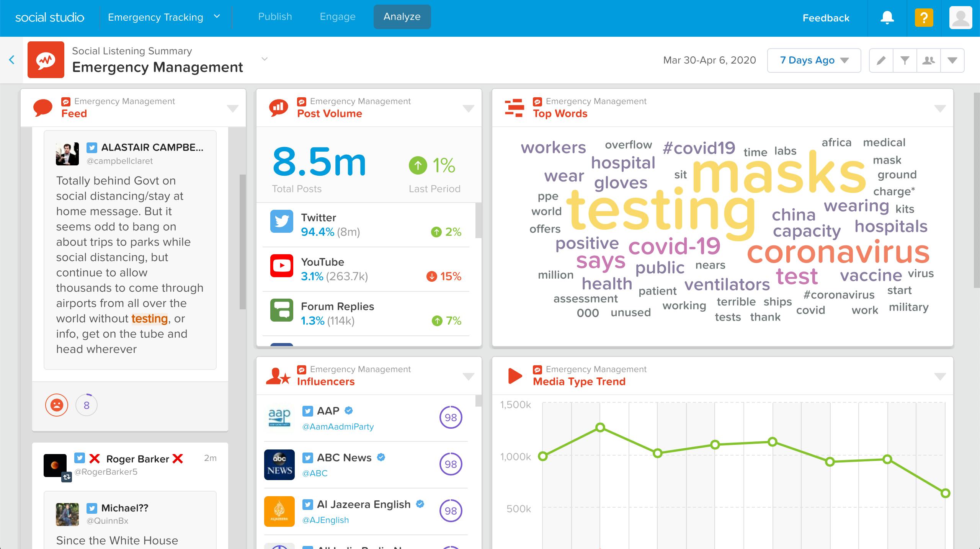Click the word masks in the word cloud
The image size is (980, 549).
tap(779, 172)
